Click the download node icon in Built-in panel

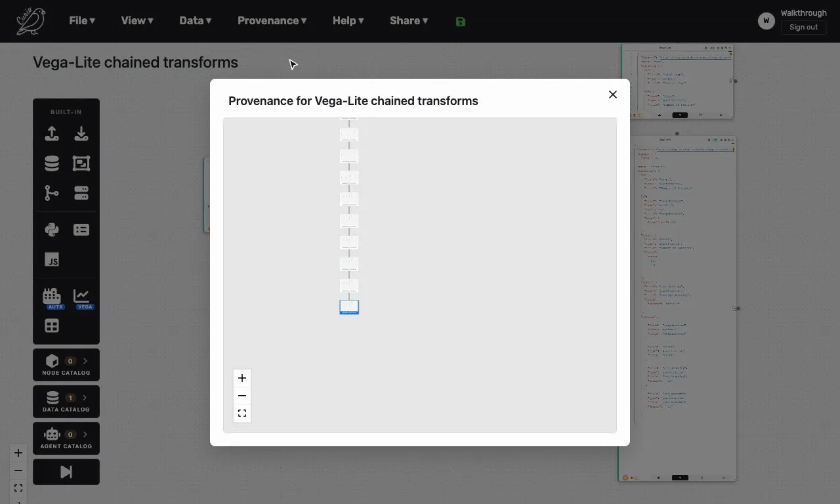[x=81, y=134]
